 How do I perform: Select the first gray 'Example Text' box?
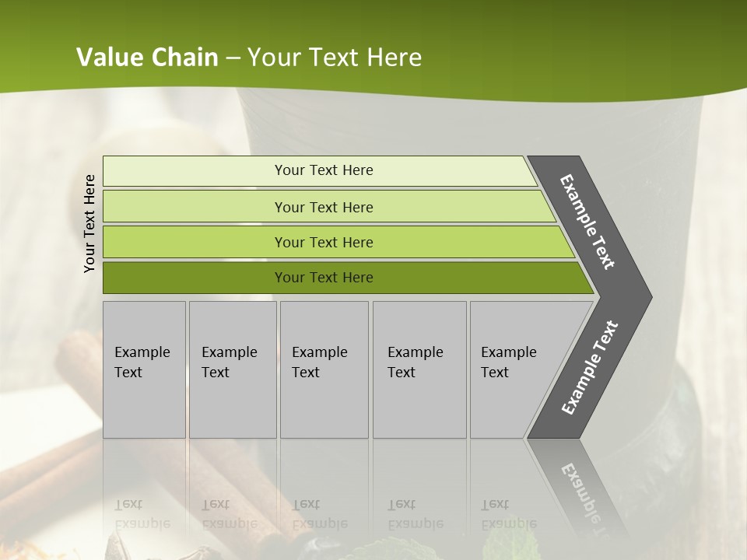(x=145, y=369)
